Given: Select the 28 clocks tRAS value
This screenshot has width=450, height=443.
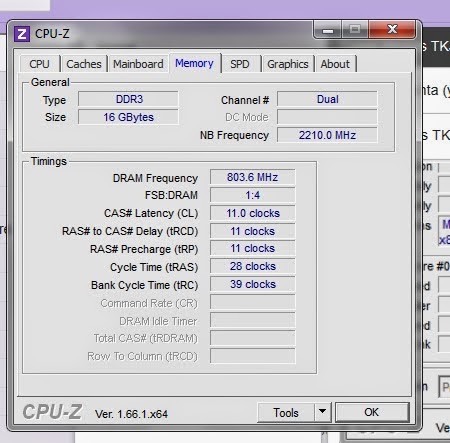Looking at the screenshot, I should point(253,266).
